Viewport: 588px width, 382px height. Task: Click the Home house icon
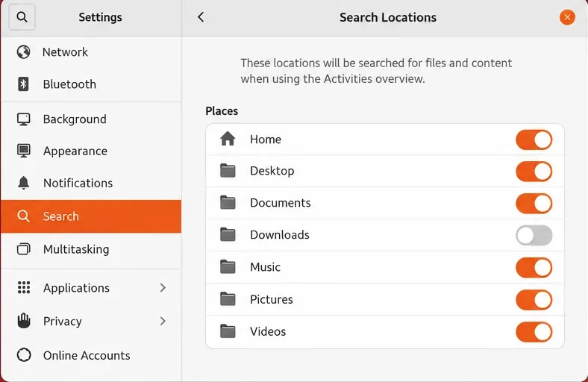228,139
